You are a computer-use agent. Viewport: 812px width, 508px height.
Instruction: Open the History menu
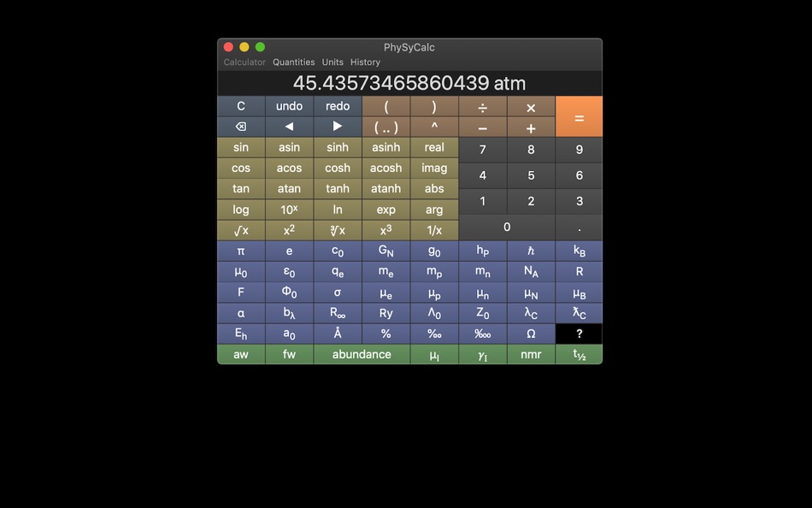[x=365, y=62]
